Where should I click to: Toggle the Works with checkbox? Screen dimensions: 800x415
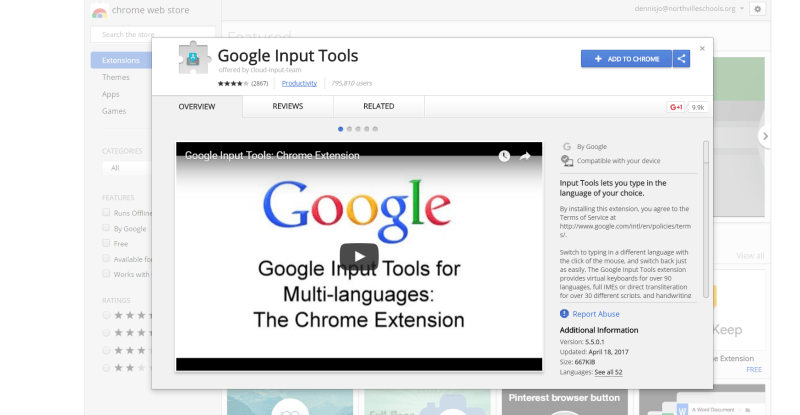106,274
